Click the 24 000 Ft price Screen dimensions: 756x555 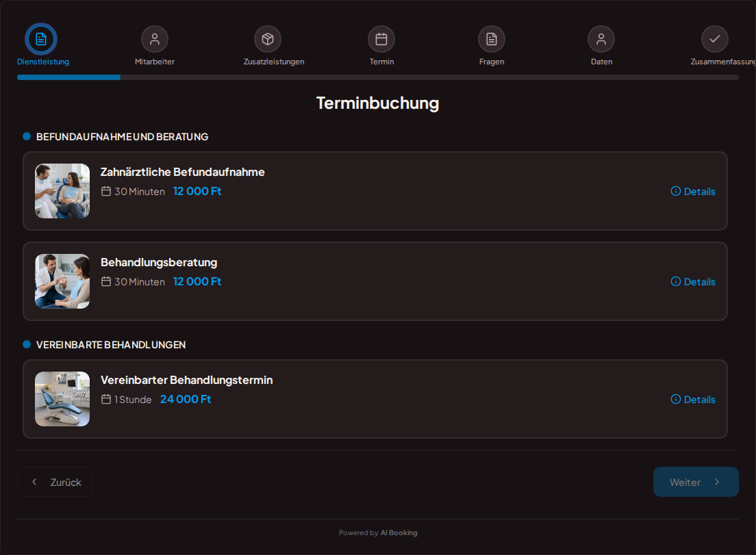[x=186, y=400]
